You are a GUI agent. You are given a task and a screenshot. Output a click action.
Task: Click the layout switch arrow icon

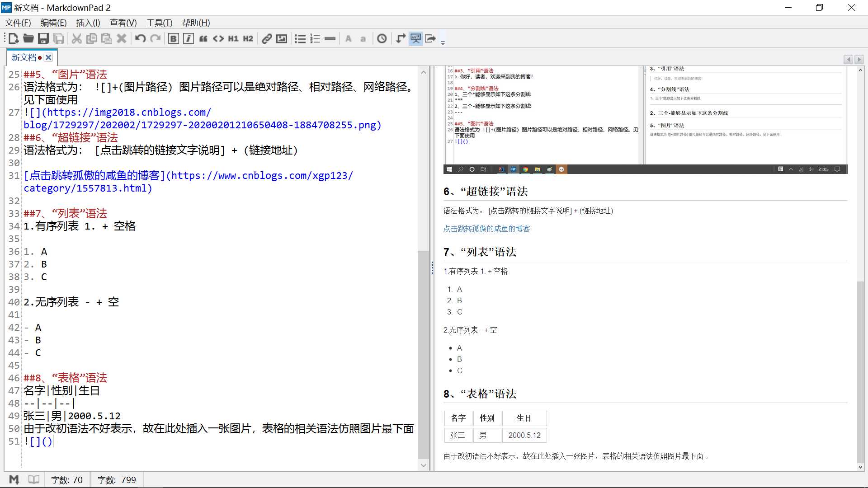tap(401, 38)
